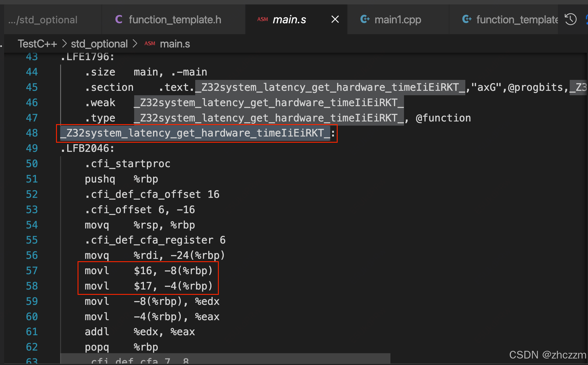This screenshot has height=365, width=588.
Task: Click main.s breadcrumb item
Action: (175, 44)
